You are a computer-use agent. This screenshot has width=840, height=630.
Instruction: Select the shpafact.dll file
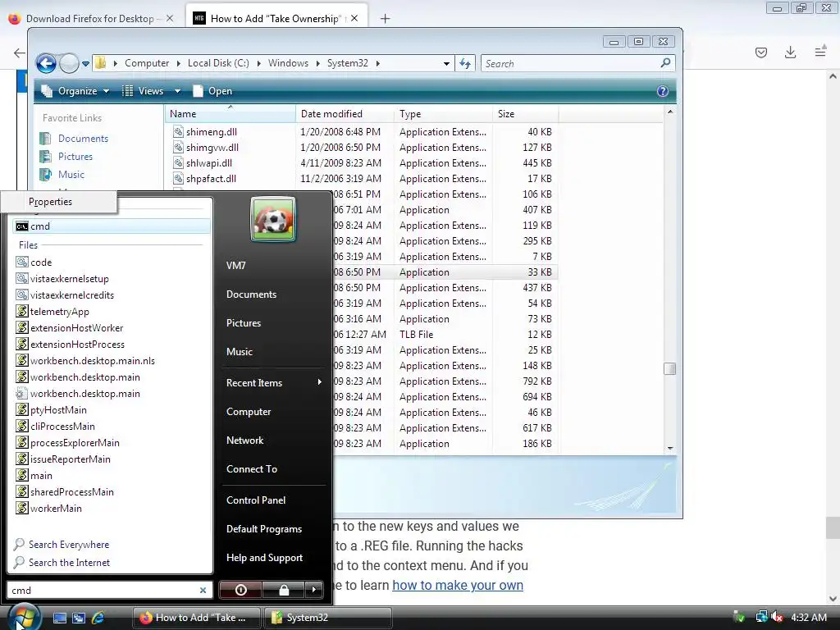click(x=211, y=178)
